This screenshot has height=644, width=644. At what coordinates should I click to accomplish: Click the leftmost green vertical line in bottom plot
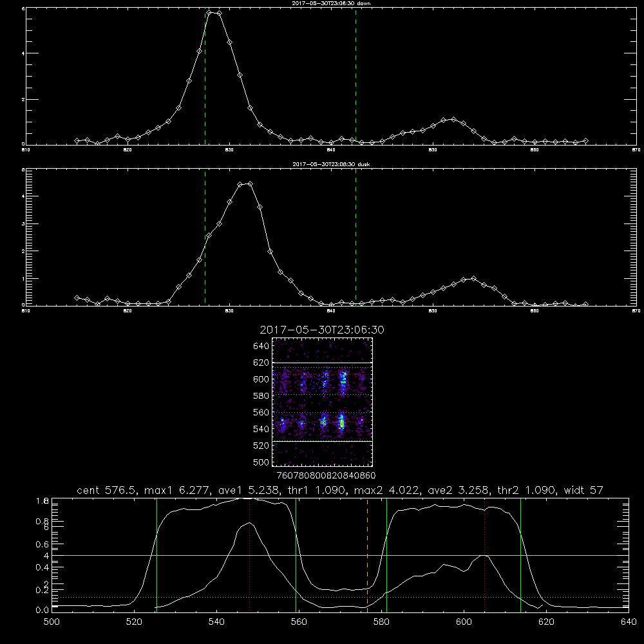(x=156, y=554)
